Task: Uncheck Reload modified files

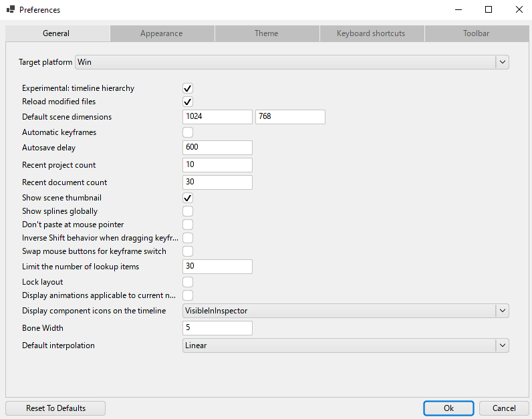Action: click(188, 102)
